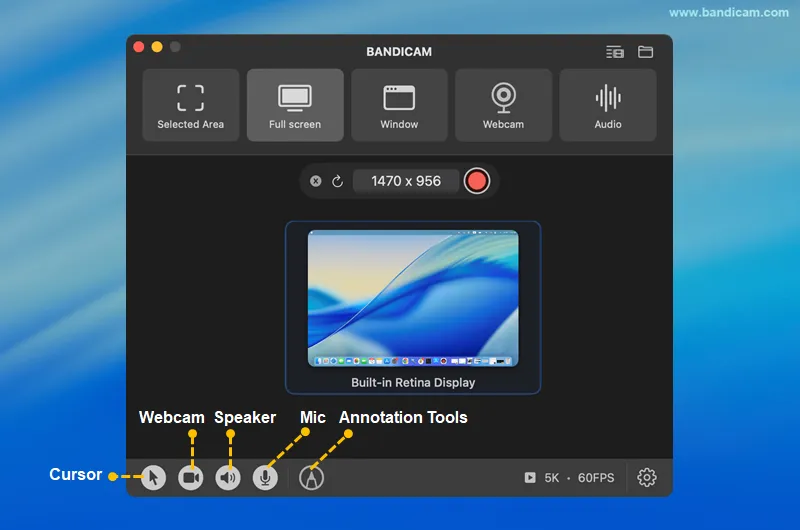Click the video format play icon
Image resolution: width=800 pixels, height=530 pixels.
pyautogui.click(x=530, y=477)
